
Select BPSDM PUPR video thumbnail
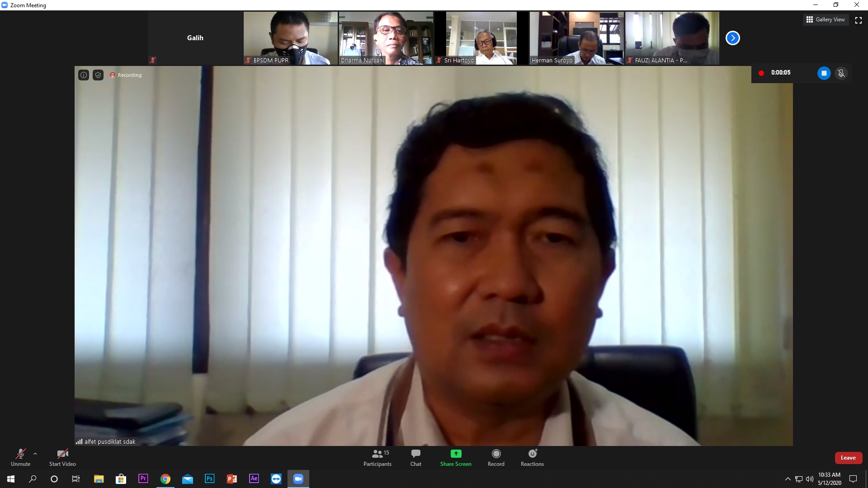pyautogui.click(x=290, y=38)
